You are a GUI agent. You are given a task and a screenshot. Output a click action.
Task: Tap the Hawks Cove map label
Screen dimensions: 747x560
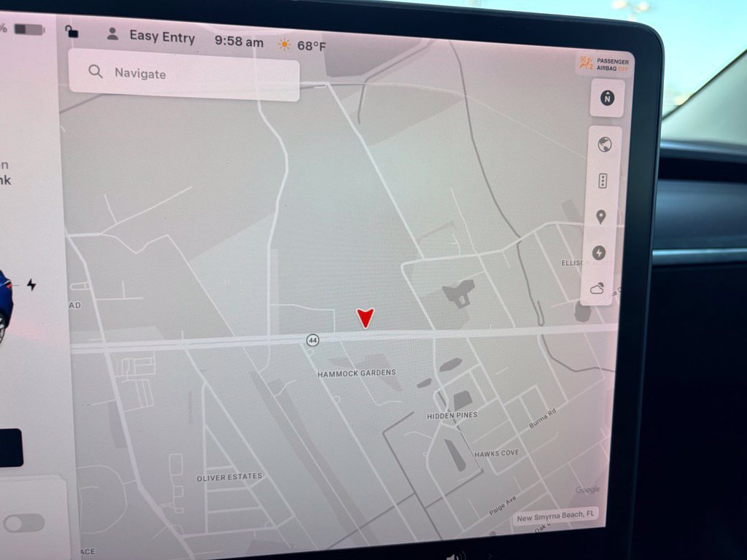pyautogui.click(x=496, y=454)
